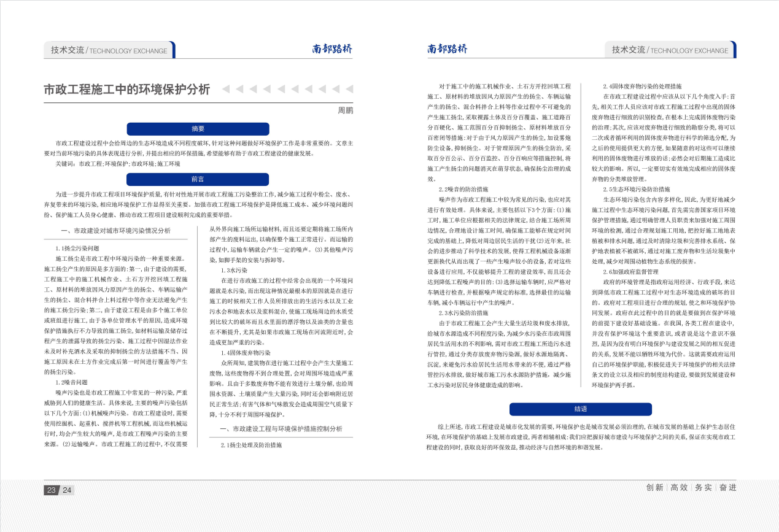The height and width of the screenshot is (532, 779).
Task: Click page number 23 in footer
Action: point(51,490)
